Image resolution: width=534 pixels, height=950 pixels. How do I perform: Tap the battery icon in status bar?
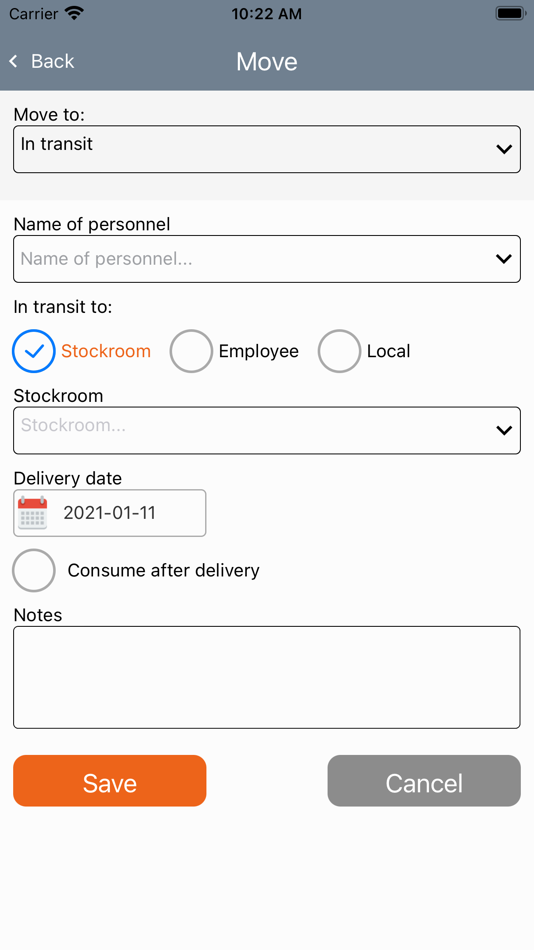pyautogui.click(x=510, y=13)
